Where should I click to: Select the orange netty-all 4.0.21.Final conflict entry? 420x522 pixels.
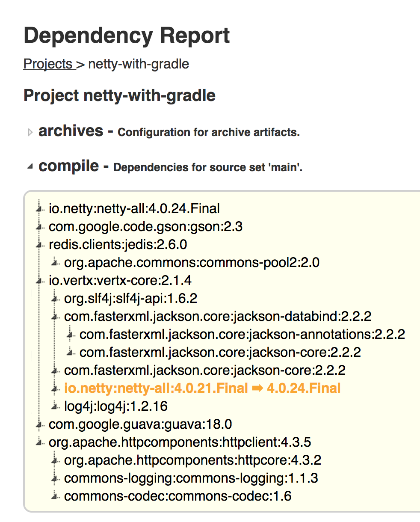(202, 389)
